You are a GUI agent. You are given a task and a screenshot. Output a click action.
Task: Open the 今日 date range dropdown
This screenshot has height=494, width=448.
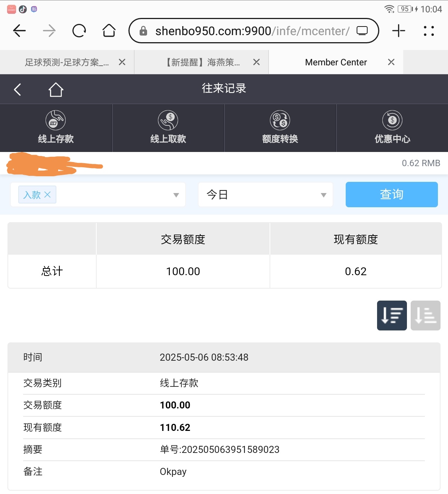(265, 195)
